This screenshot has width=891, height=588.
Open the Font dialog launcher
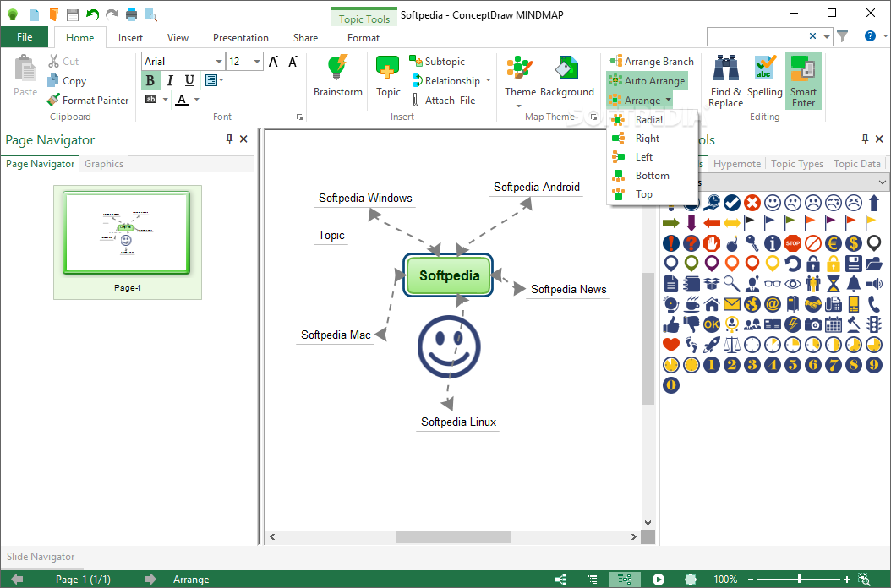(299, 117)
